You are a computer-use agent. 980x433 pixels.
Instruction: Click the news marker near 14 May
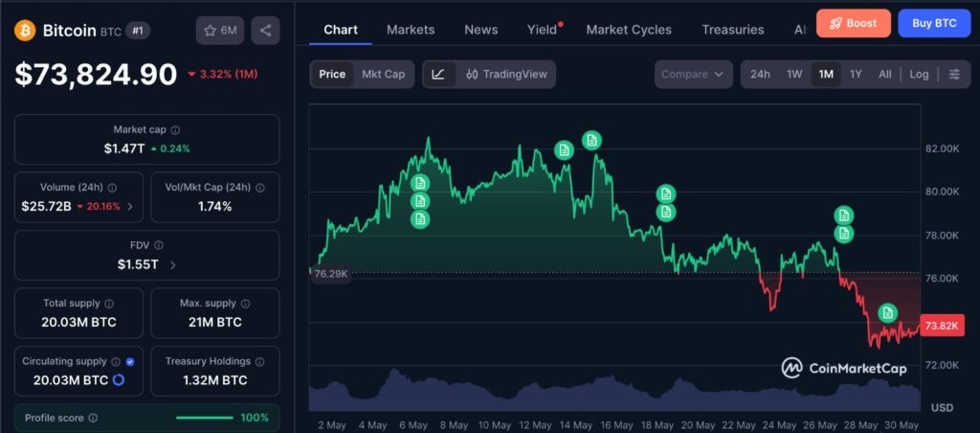565,150
